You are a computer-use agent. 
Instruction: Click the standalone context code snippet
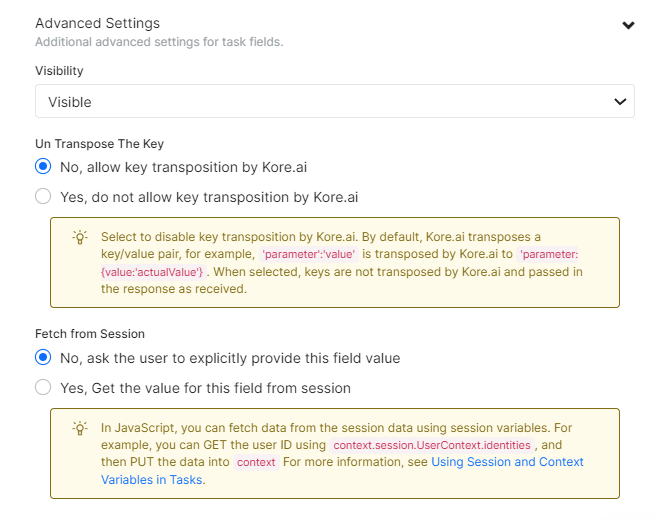tap(257, 463)
